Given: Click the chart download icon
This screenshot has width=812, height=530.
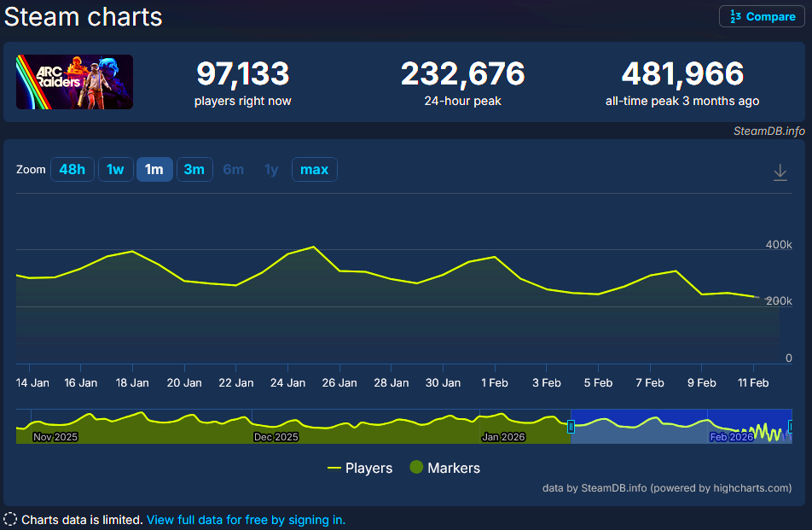Looking at the screenshot, I should pyautogui.click(x=780, y=172).
